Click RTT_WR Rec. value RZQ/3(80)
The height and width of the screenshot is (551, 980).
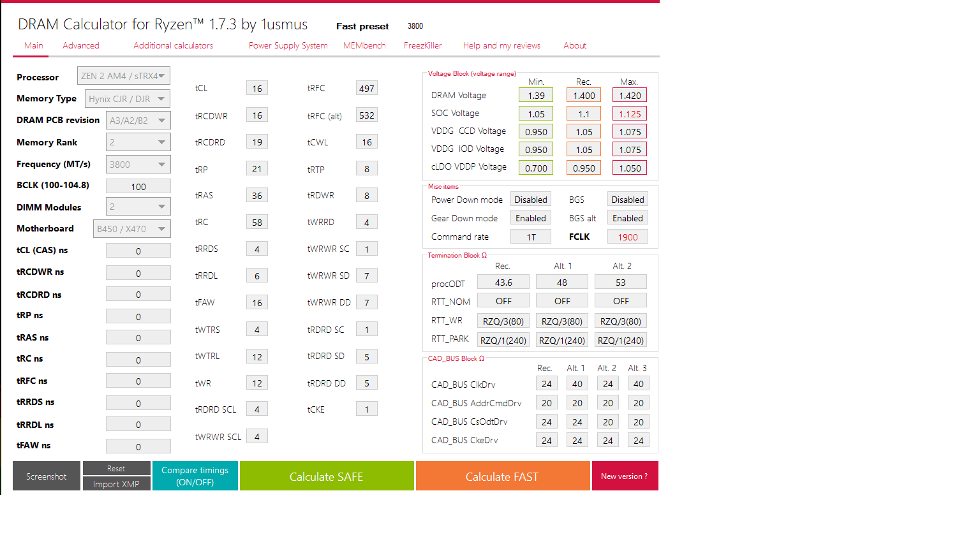[503, 321]
